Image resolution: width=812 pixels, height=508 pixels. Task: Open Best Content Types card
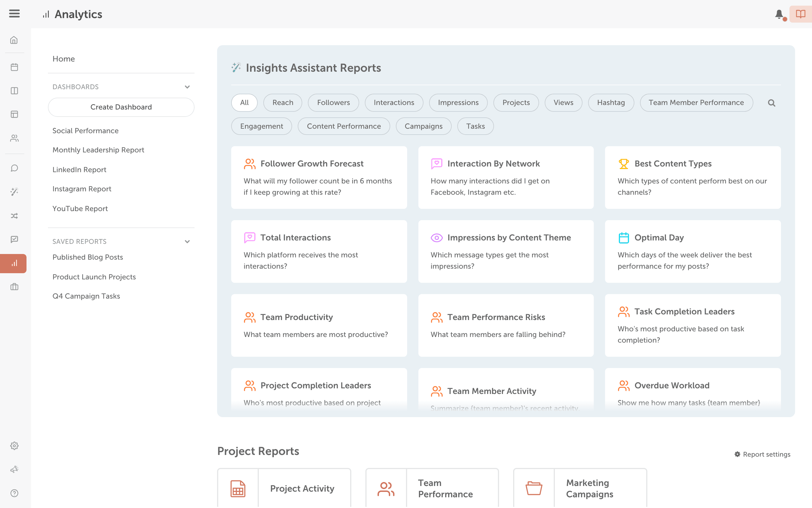(x=692, y=178)
